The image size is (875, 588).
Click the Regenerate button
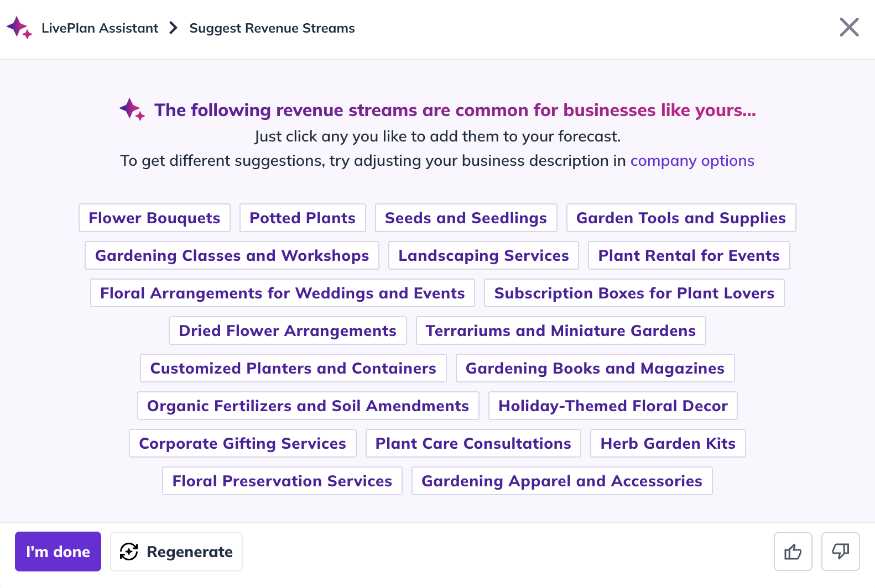(176, 552)
